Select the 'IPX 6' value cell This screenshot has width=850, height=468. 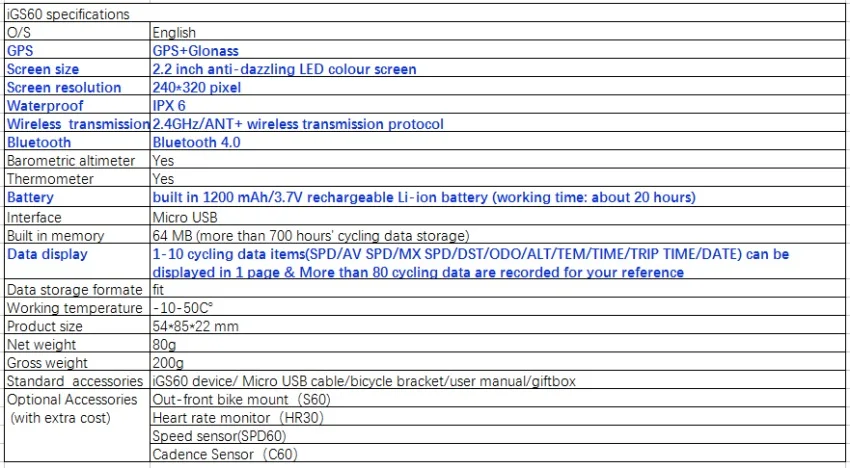click(498, 105)
